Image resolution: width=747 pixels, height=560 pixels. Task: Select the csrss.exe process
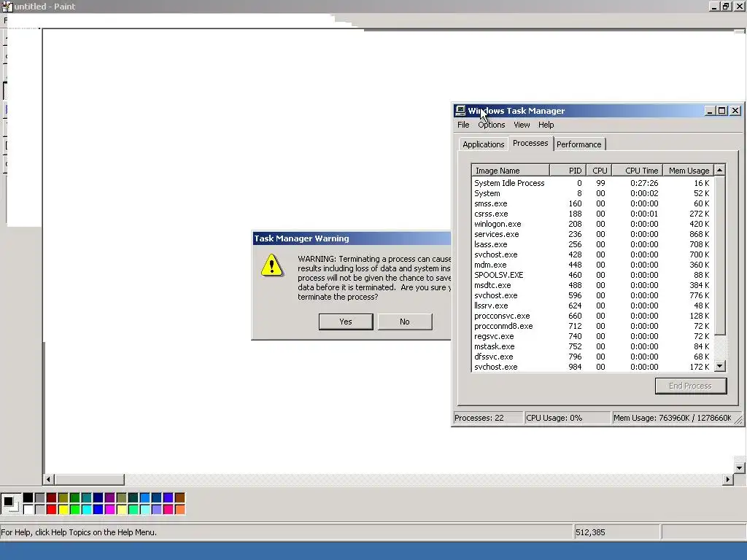[592, 214]
